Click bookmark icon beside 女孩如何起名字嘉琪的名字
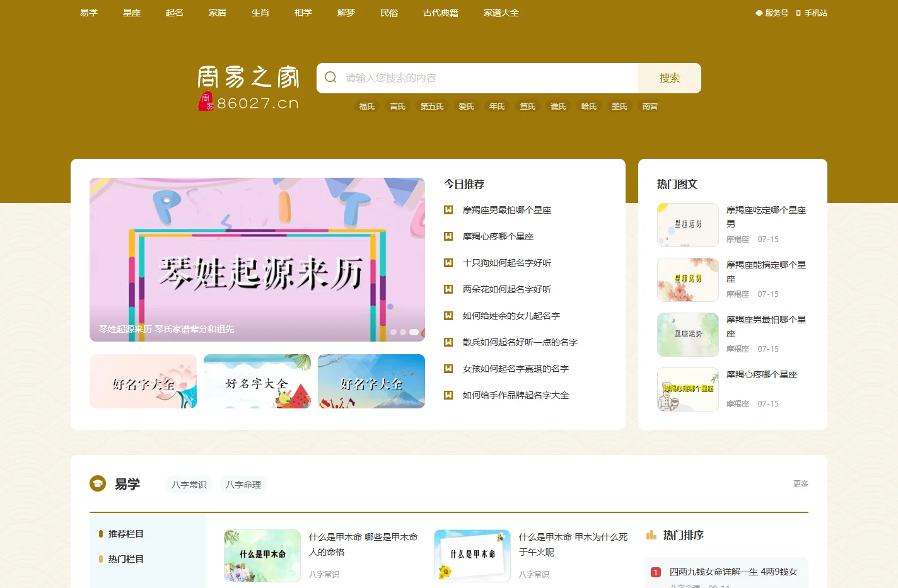The width and height of the screenshot is (898, 588). 448,369
